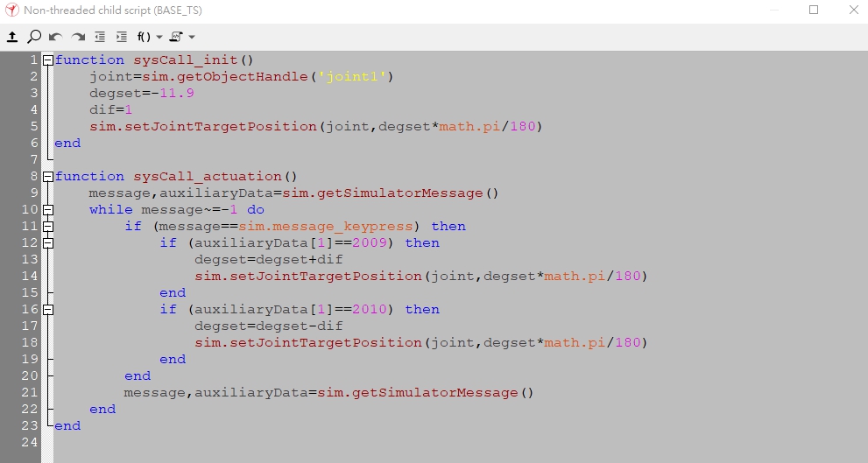The width and height of the screenshot is (868, 463).
Task: Click sim.setJointTargetPosition on line 14
Action: [x=308, y=276]
